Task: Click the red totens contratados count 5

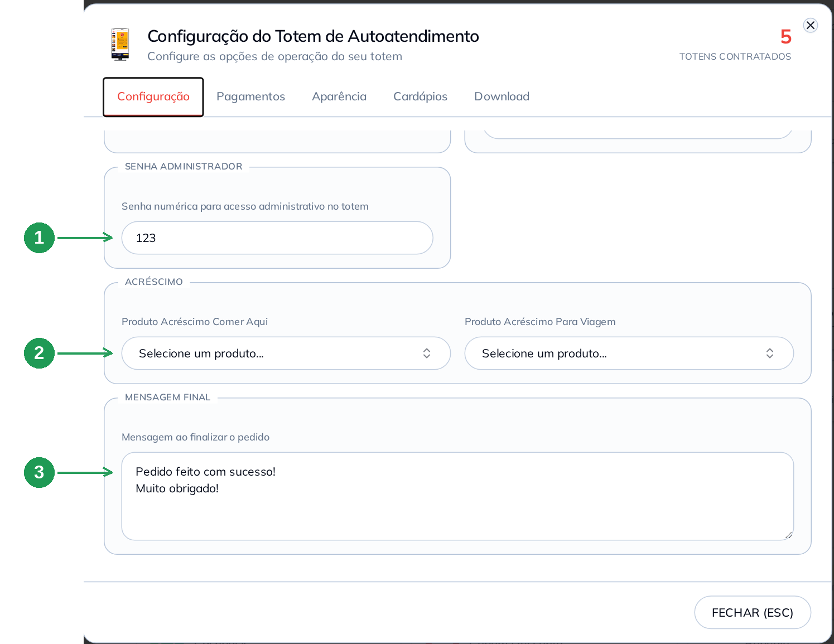Action: 785,37
